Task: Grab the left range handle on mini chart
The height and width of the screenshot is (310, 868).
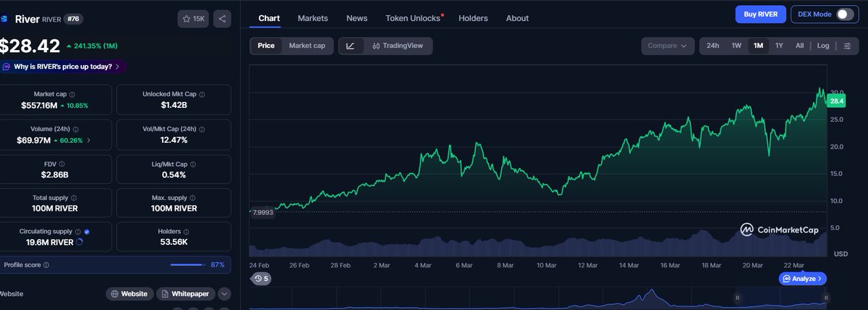Action: [x=738, y=298]
